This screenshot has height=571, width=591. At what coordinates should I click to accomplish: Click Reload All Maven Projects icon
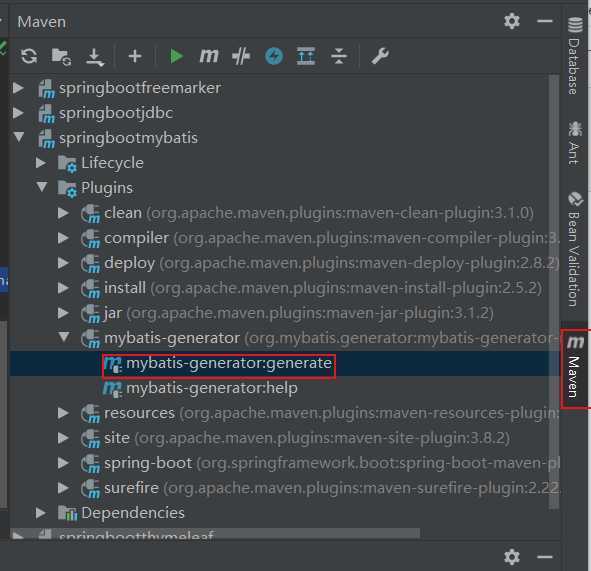(x=29, y=57)
